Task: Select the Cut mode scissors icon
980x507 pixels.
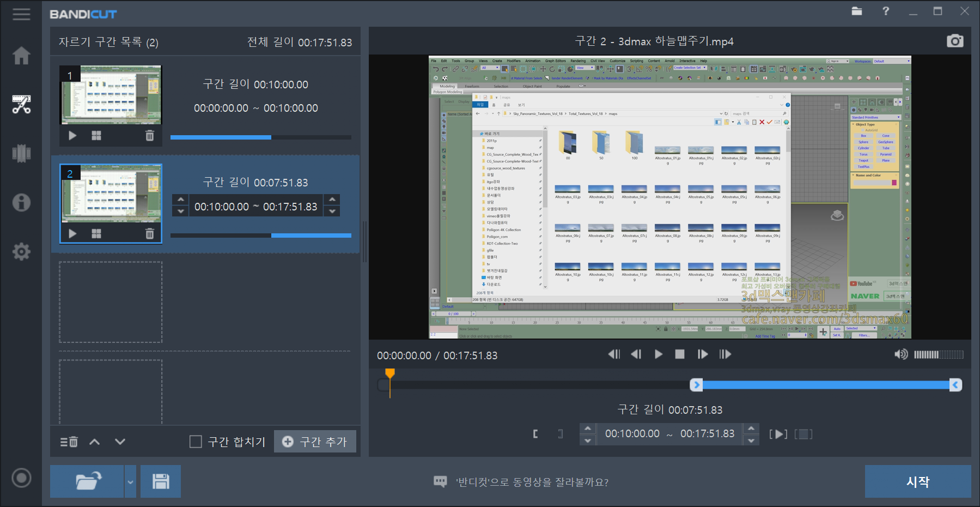Action: [x=21, y=104]
